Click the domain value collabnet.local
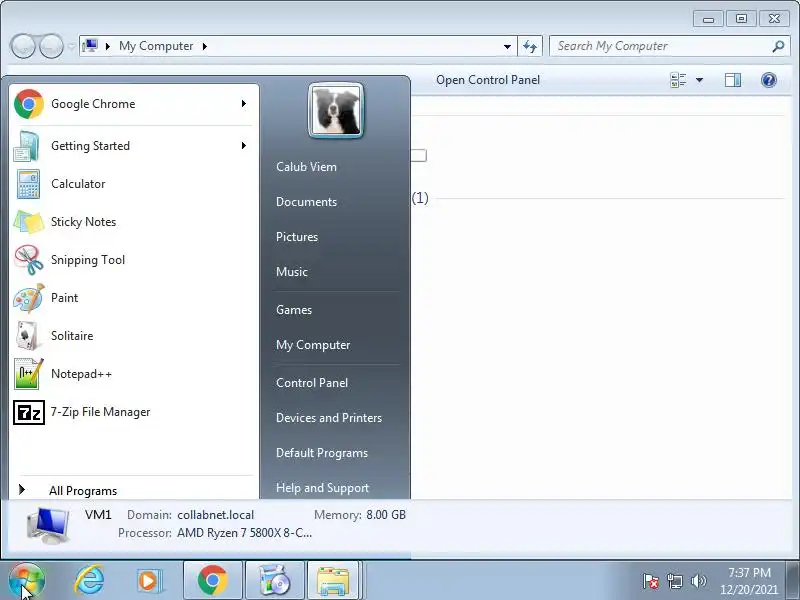This screenshot has height=600, width=800. click(x=215, y=515)
